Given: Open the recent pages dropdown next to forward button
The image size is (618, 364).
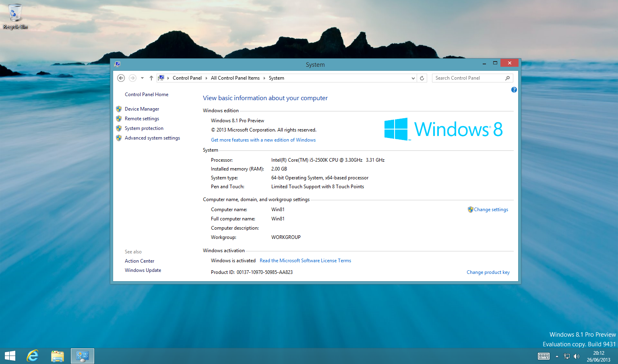Looking at the screenshot, I should pos(142,78).
